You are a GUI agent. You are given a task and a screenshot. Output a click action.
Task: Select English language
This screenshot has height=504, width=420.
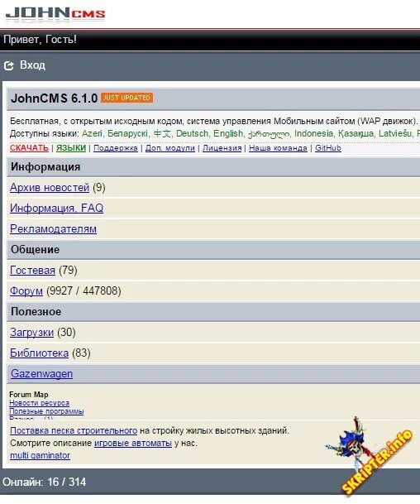pyautogui.click(x=228, y=133)
